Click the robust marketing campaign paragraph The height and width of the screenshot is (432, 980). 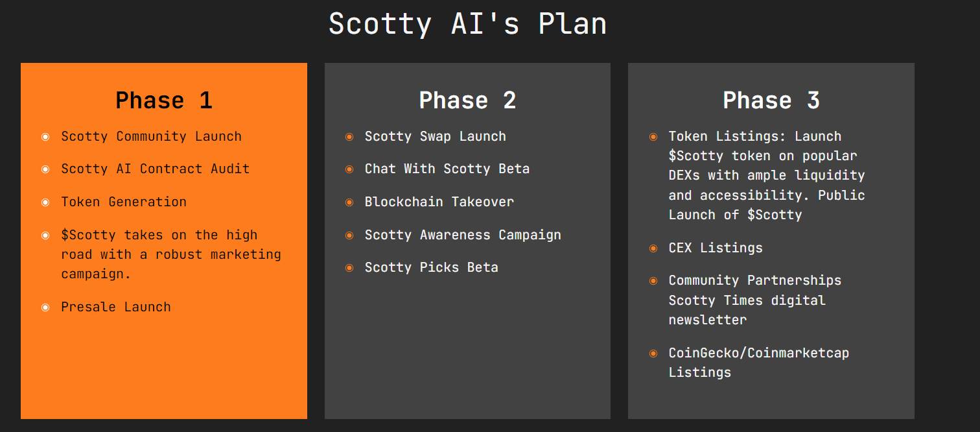pyautogui.click(x=171, y=254)
